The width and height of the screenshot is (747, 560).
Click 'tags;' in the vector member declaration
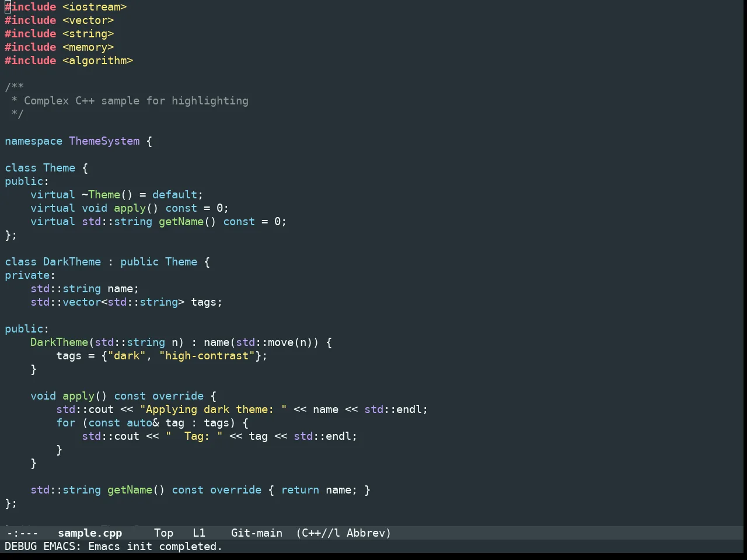pos(207,302)
